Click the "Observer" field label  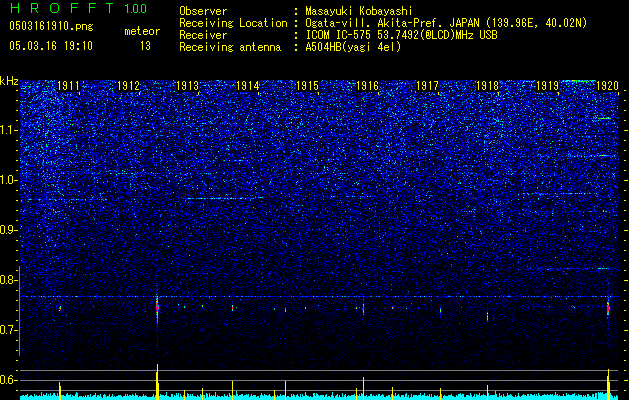203,11
